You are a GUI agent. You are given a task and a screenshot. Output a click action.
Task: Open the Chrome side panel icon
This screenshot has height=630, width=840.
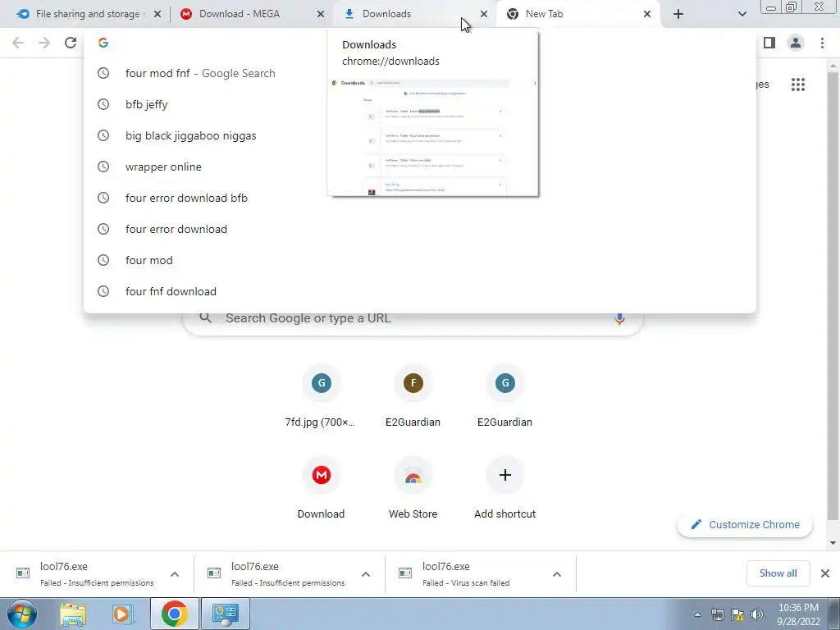click(769, 43)
